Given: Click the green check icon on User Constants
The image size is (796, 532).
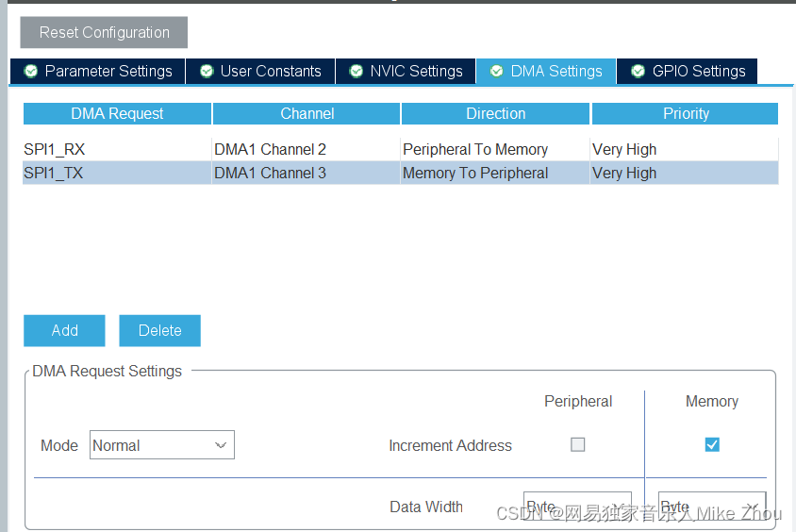Looking at the screenshot, I should tap(207, 71).
